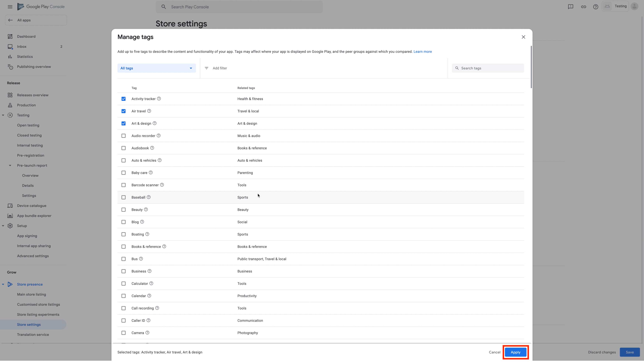644x362 pixels.
Task: Click the Apply button
Action: click(515, 352)
